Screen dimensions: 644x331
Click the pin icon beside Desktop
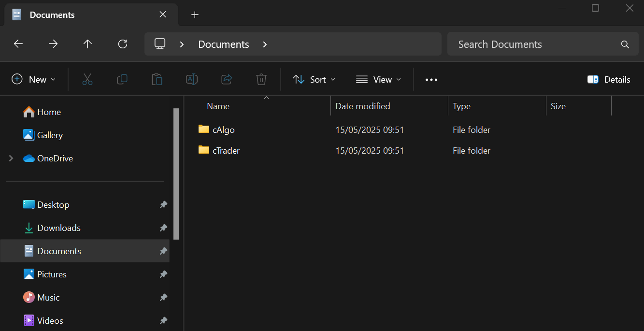click(163, 205)
